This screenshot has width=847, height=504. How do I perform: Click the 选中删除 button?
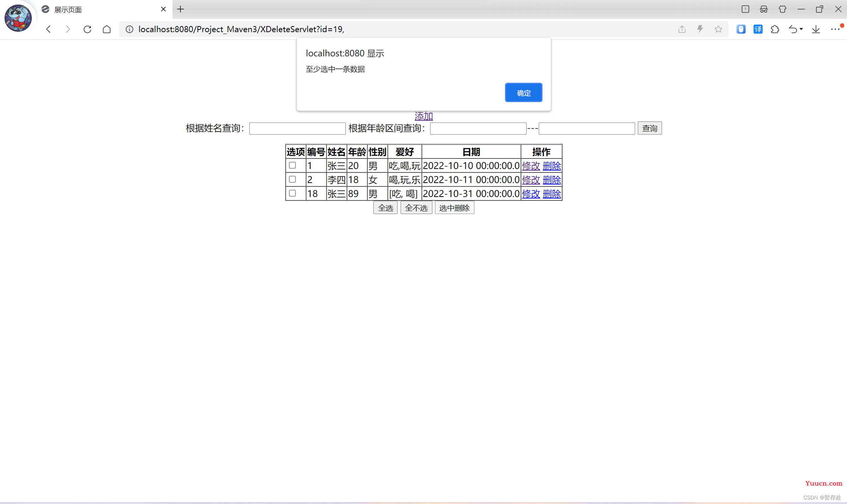[x=454, y=208]
